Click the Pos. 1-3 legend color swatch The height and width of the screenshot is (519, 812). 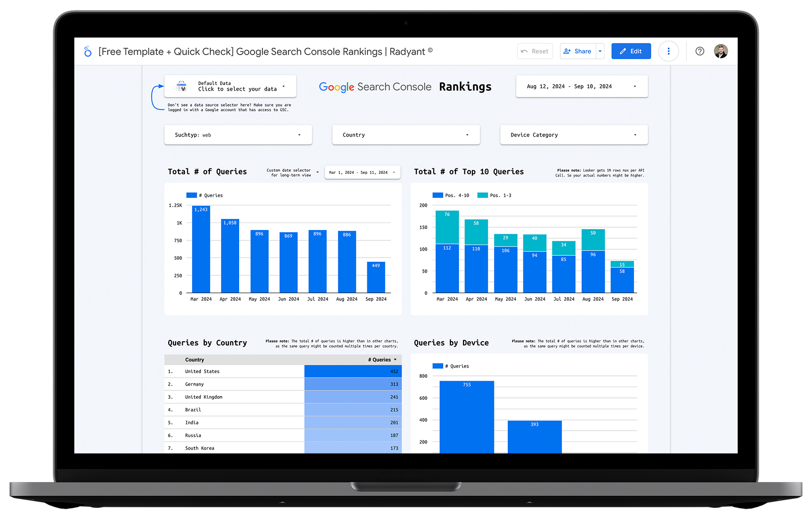coord(482,195)
